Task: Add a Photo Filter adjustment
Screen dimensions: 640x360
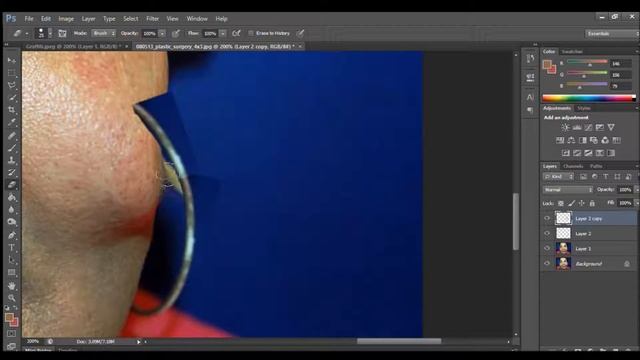Action: point(594,140)
